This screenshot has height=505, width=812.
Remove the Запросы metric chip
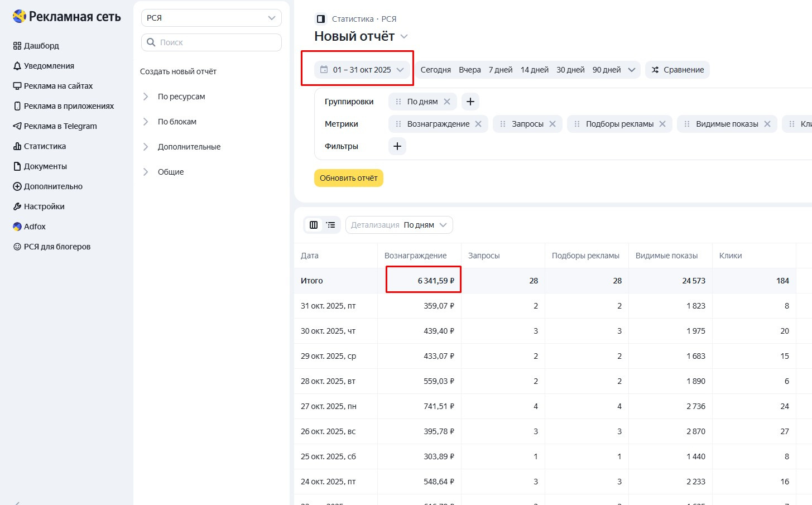tap(552, 124)
